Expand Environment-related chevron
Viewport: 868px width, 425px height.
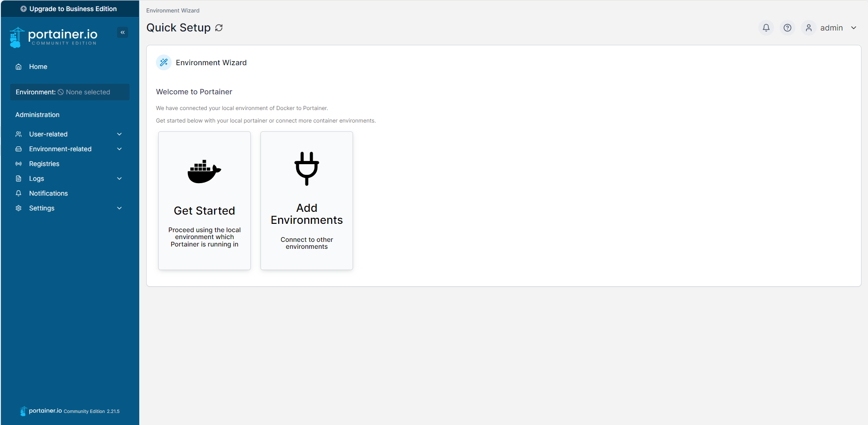119,149
